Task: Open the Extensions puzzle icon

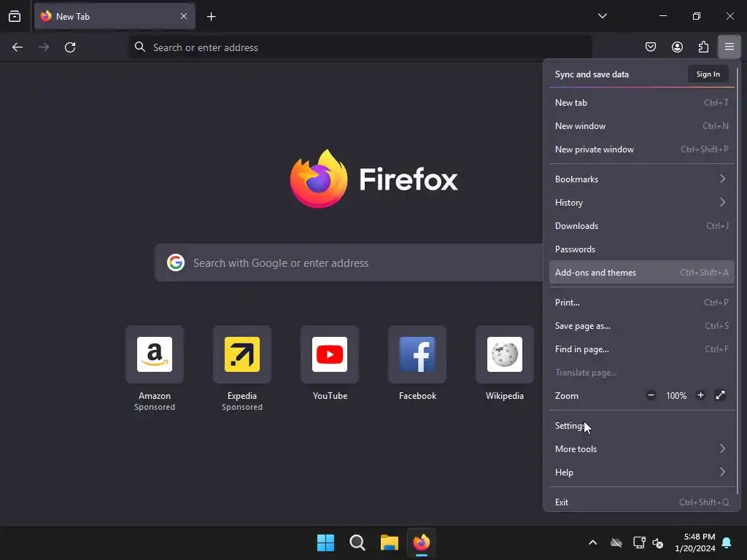Action: tap(703, 47)
